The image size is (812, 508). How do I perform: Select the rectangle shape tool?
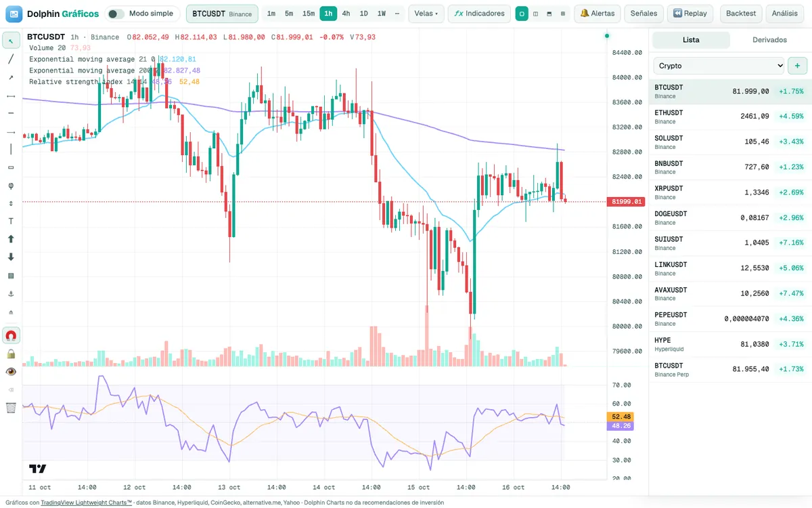point(11,167)
